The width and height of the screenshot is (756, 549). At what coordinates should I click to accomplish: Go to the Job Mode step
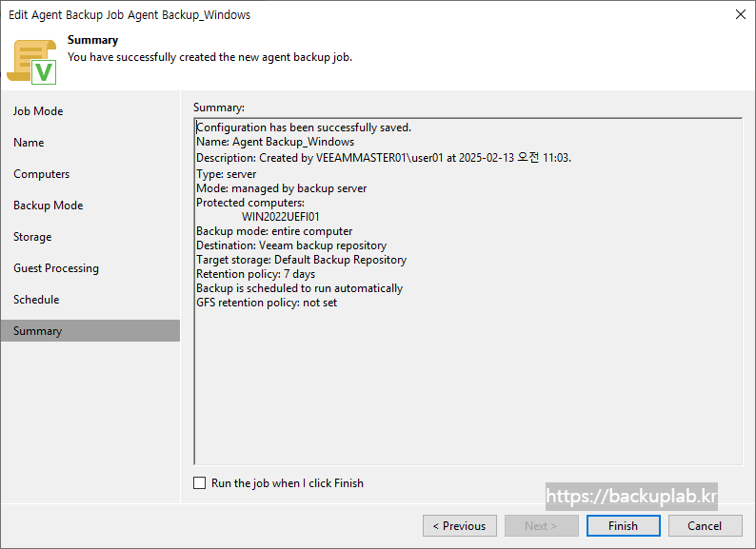pyautogui.click(x=38, y=111)
